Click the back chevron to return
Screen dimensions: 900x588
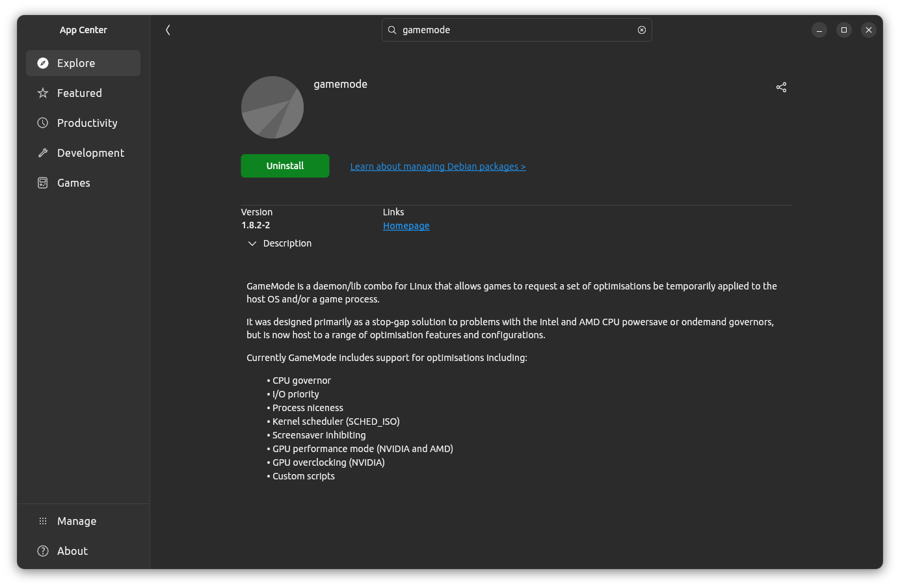(x=168, y=30)
